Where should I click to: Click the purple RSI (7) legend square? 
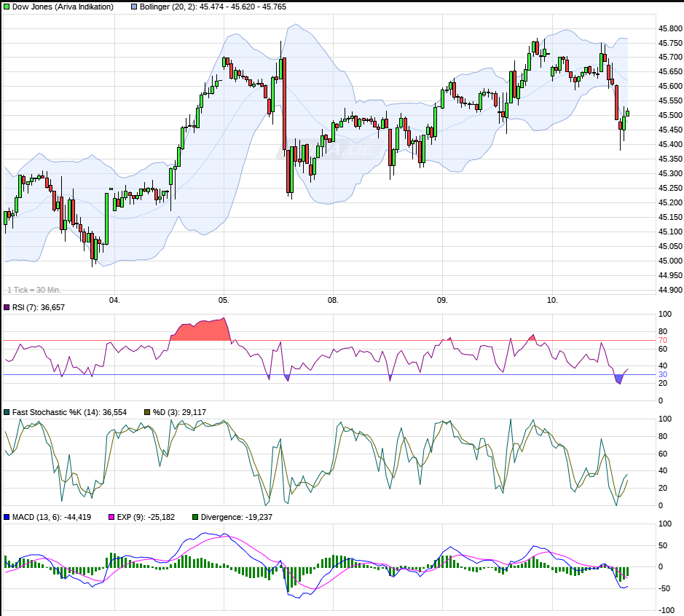[x=7, y=307]
